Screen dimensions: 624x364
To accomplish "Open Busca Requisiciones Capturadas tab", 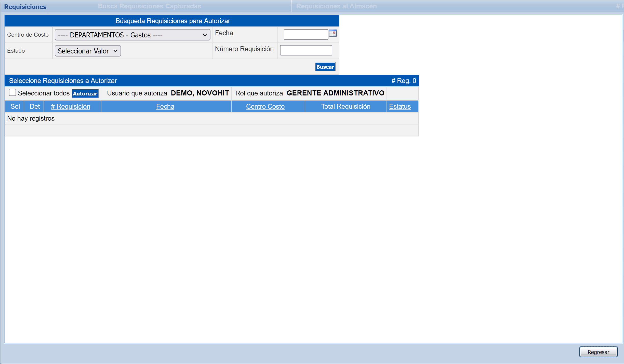I will pyautogui.click(x=149, y=6).
